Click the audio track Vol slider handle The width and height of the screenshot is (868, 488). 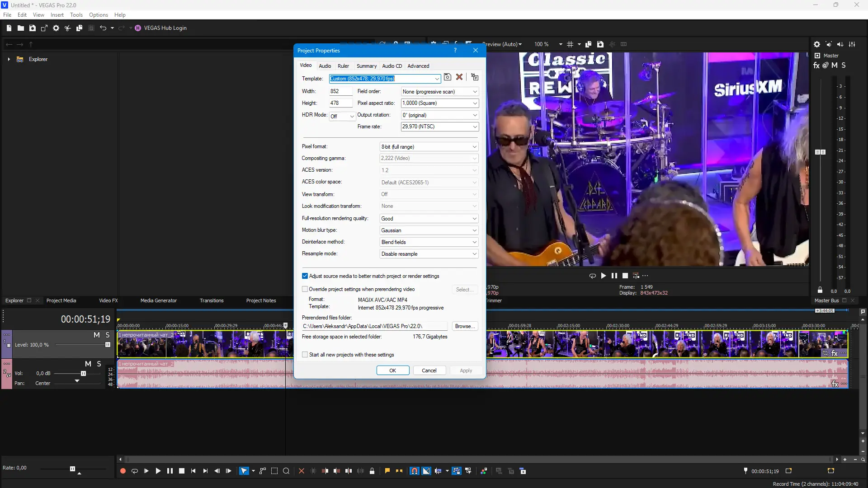pos(83,374)
